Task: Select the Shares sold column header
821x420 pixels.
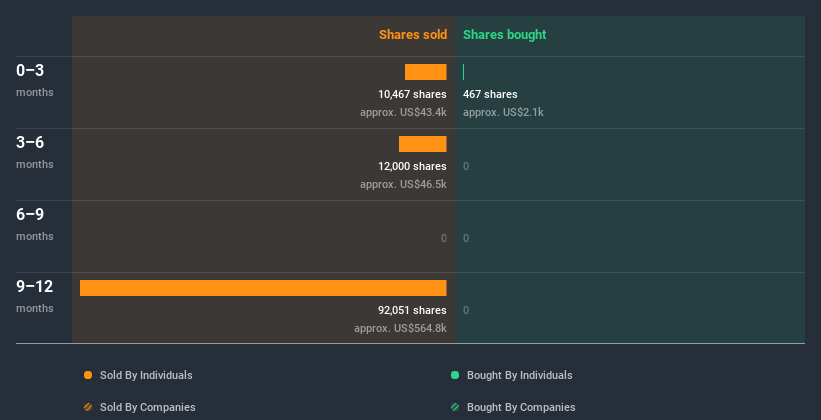Action: tap(412, 35)
